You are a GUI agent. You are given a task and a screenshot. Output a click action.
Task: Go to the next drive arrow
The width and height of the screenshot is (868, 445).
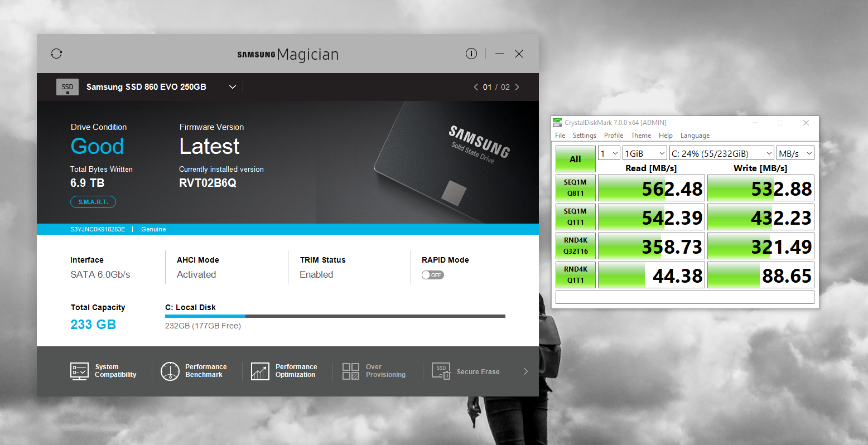517,87
